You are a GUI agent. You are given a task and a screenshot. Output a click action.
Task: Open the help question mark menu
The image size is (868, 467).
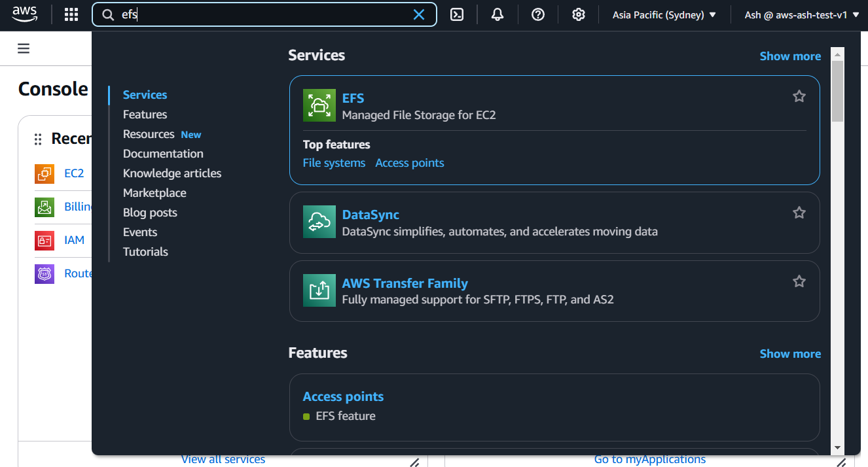[x=538, y=14]
